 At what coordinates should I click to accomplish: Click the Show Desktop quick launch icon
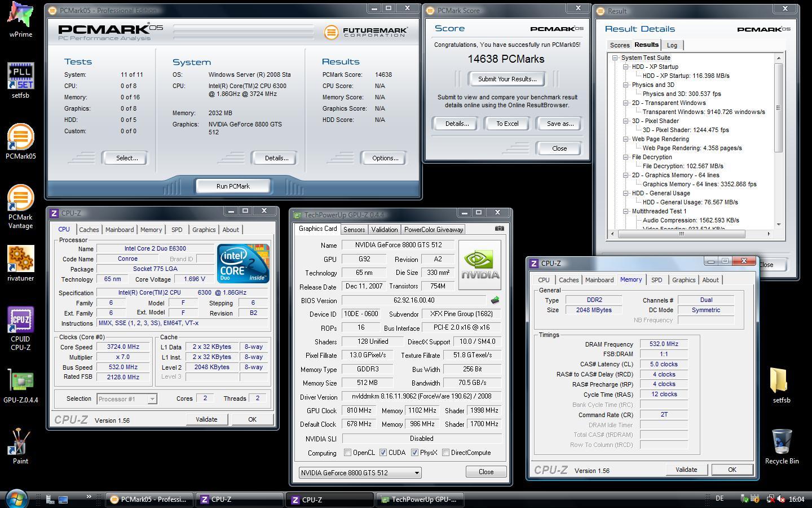coord(63,499)
